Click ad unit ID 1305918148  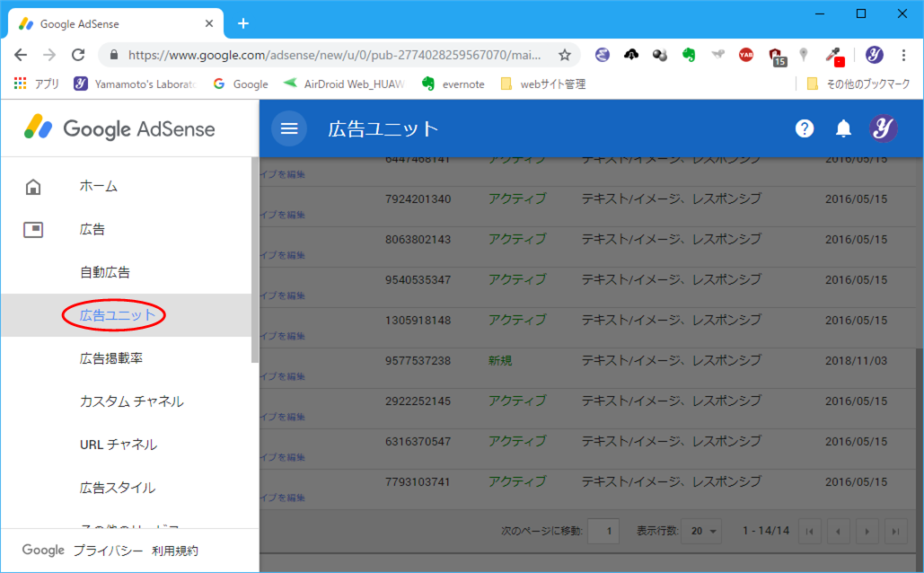(x=418, y=321)
